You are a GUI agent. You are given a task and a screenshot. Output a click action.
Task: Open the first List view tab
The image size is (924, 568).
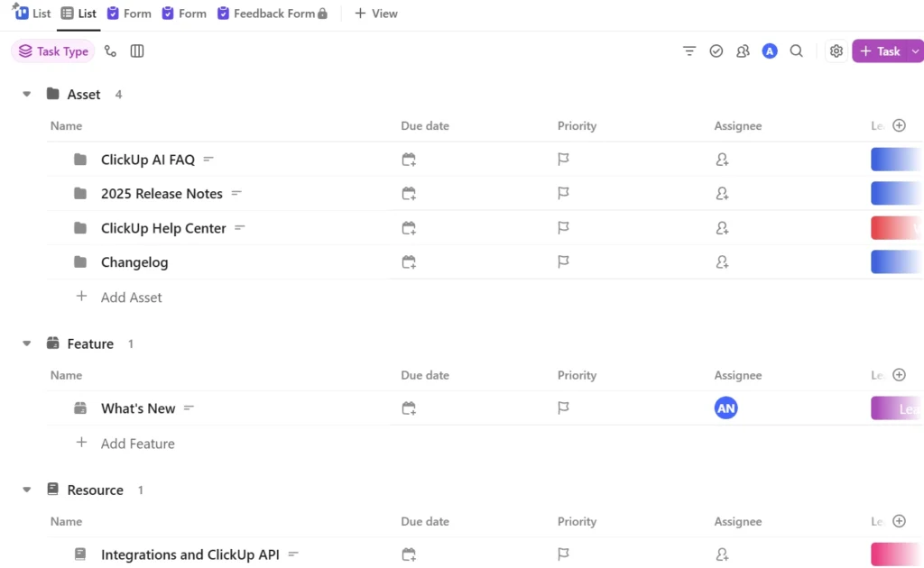pos(32,13)
